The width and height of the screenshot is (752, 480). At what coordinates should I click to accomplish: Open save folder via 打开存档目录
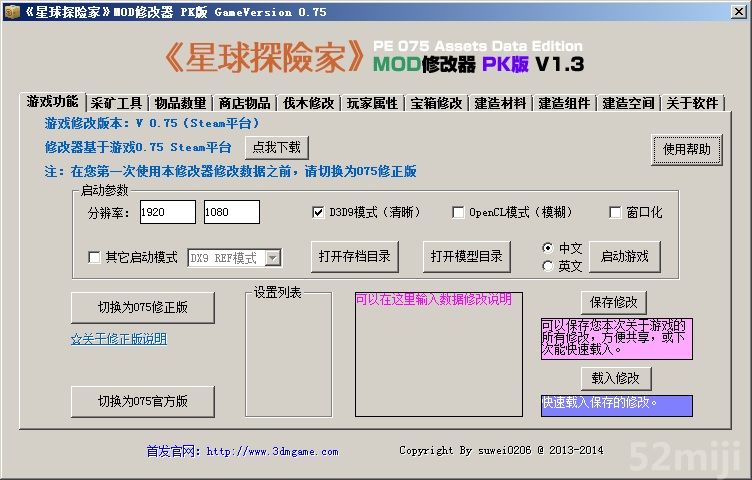(x=356, y=256)
